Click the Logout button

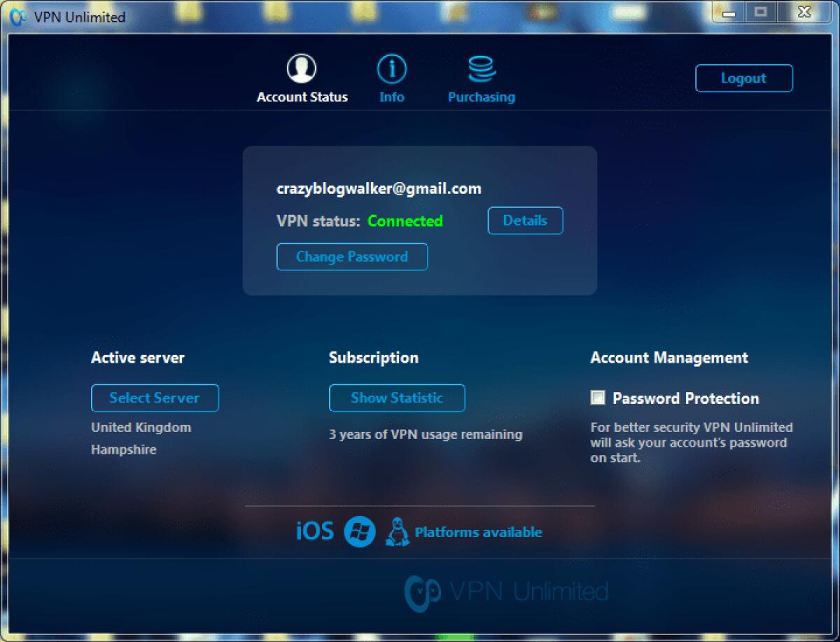click(x=743, y=78)
